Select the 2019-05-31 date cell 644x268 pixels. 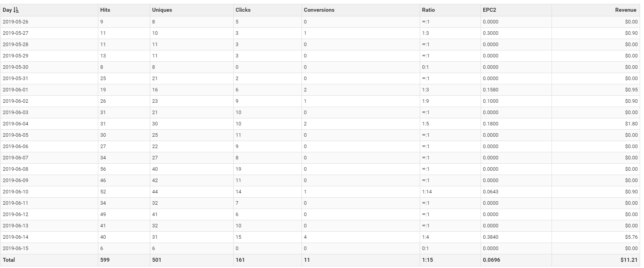[16, 79]
